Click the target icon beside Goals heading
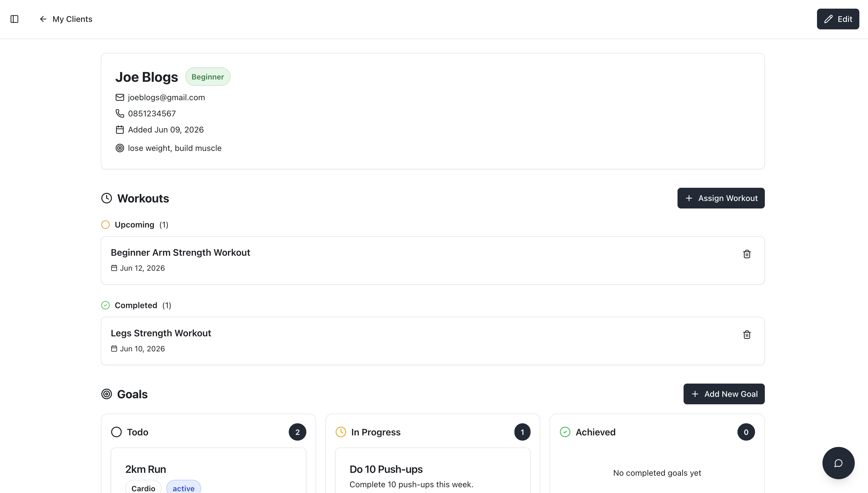 pos(106,394)
